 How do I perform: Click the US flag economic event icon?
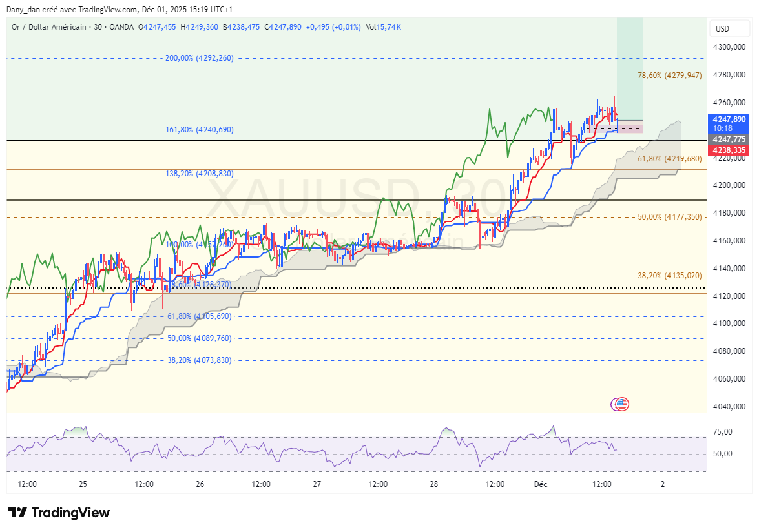621,405
